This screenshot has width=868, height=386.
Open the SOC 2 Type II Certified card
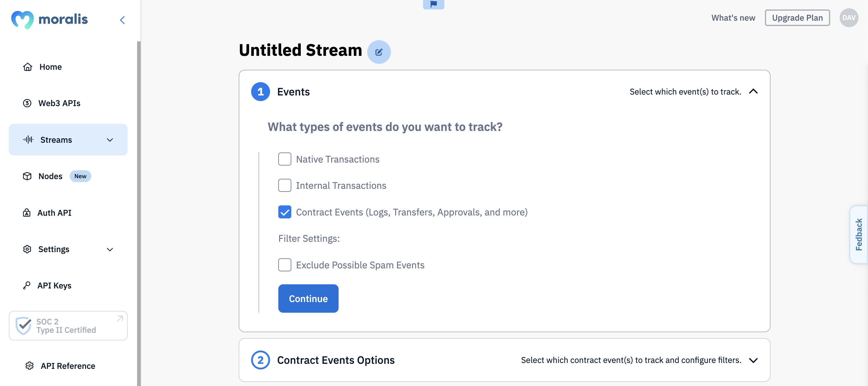coord(68,326)
